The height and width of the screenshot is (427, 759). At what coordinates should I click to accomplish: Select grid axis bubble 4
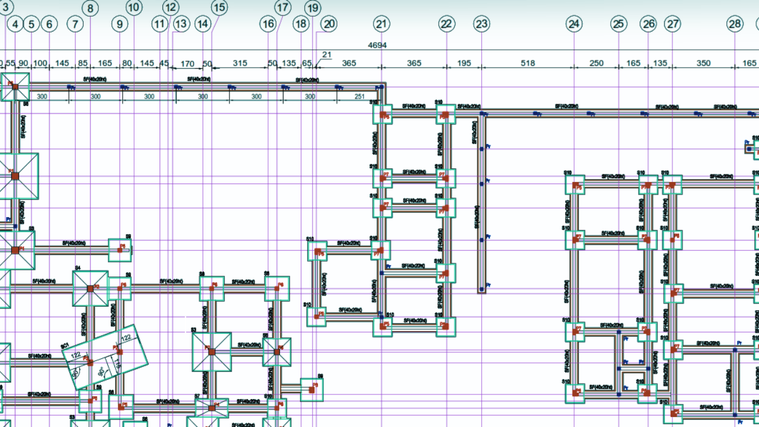15,24
